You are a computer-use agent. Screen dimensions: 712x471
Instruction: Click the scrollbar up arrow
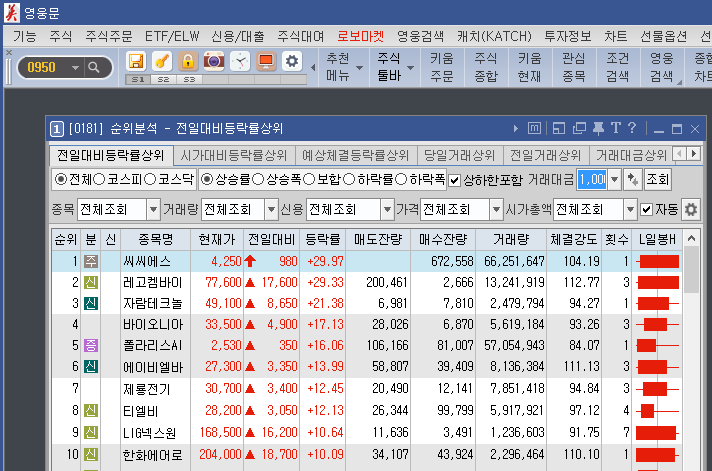point(691,238)
